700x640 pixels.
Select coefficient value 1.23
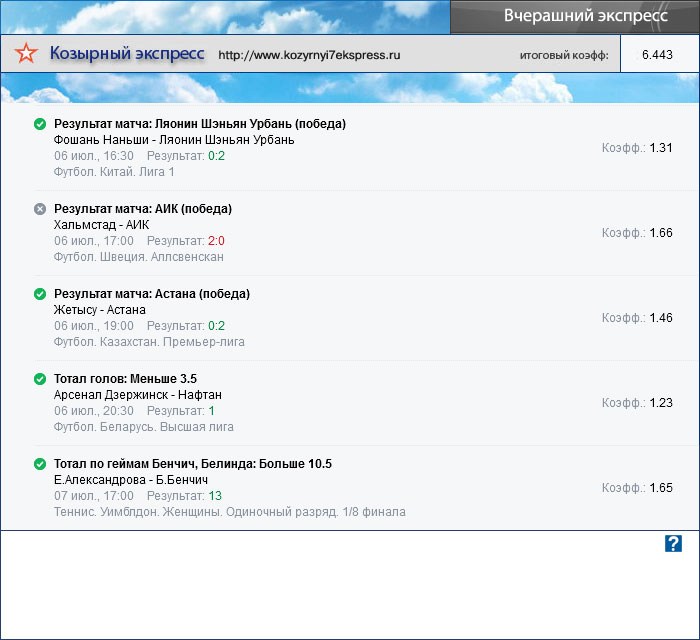pyautogui.click(x=661, y=403)
